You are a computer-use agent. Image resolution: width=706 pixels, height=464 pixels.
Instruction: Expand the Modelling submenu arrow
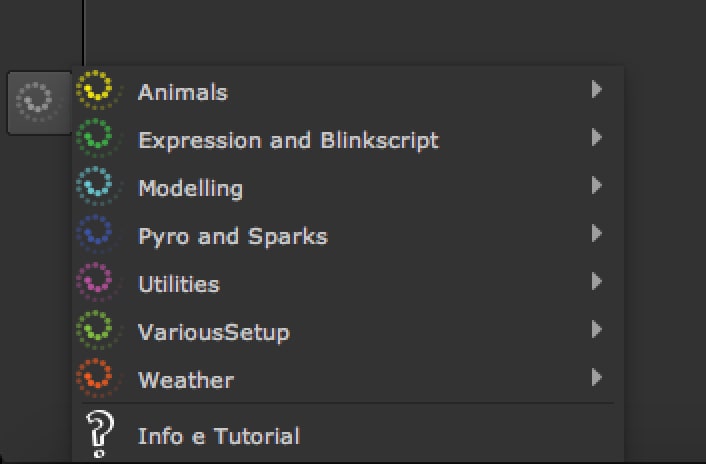[596, 186]
